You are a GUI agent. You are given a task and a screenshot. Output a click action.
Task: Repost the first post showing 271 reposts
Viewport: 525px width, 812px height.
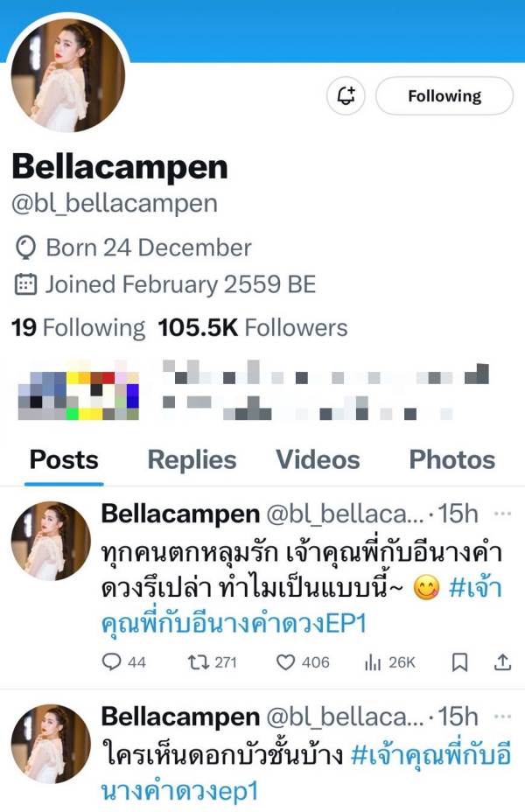click(x=212, y=661)
